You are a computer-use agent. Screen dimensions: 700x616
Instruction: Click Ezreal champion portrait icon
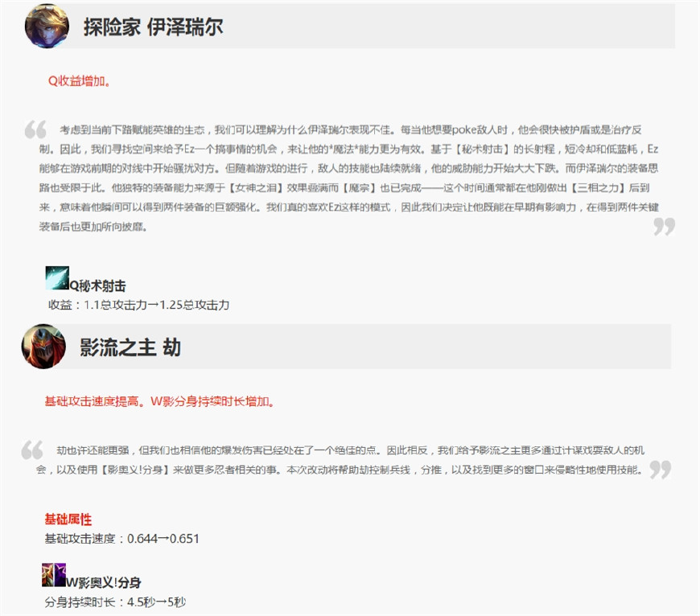click(47, 27)
